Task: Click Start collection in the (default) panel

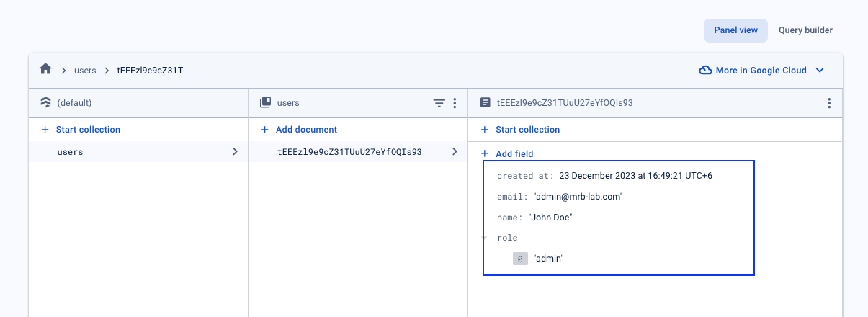Action: click(81, 130)
